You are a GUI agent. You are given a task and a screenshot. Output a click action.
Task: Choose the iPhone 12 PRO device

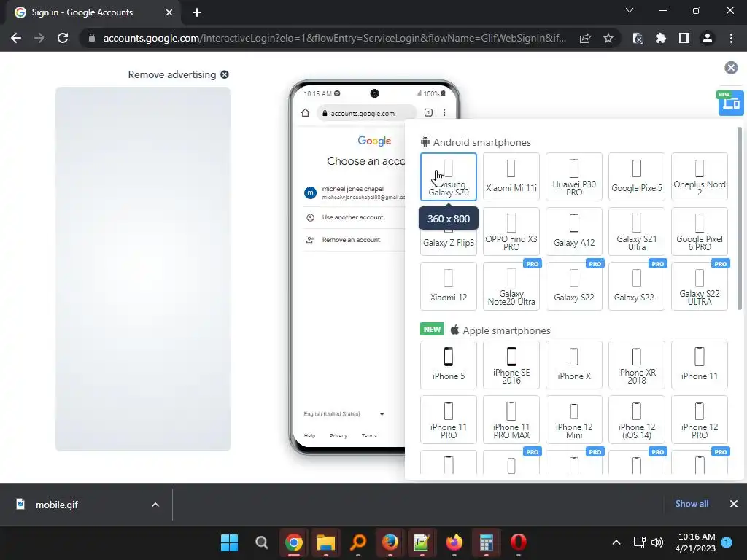[x=700, y=419]
